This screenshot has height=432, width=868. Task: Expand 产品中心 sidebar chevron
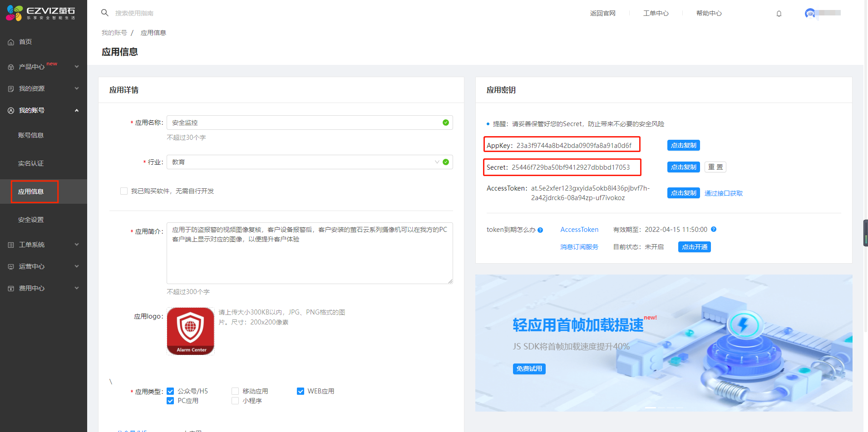click(x=77, y=67)
